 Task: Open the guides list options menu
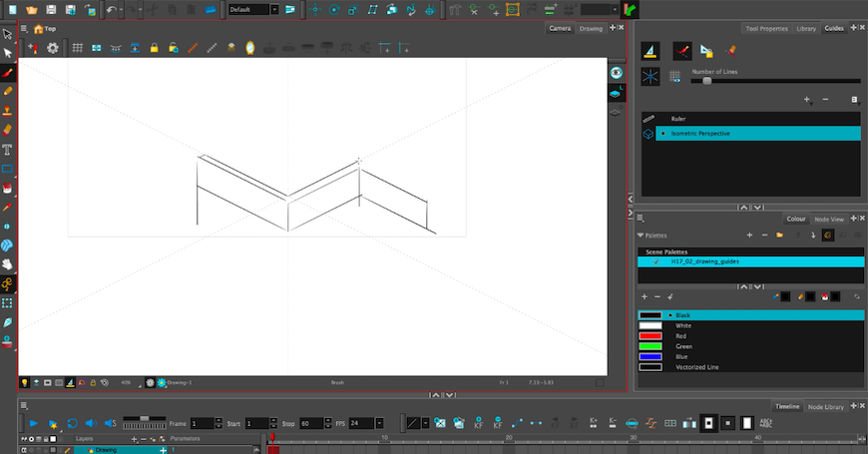coord(855,100)
